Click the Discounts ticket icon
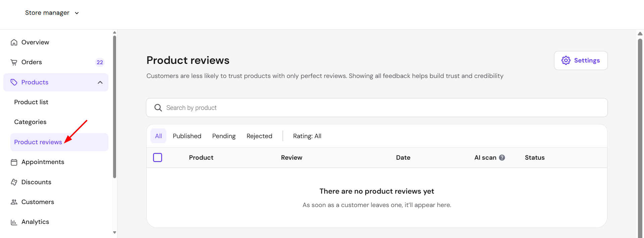This screenshot has height=238, width=644. [14, 182]
